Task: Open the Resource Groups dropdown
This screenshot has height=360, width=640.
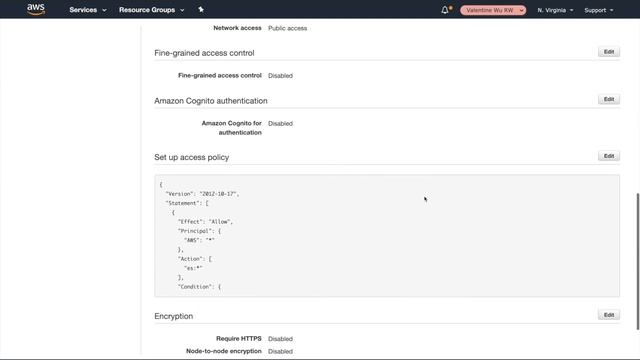Action: [151, 10]
